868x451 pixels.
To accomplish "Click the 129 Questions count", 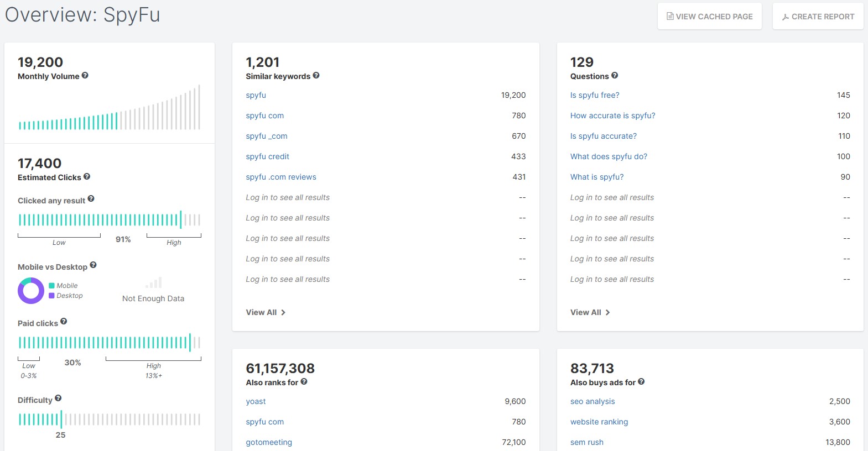I will tap(582, 62).
